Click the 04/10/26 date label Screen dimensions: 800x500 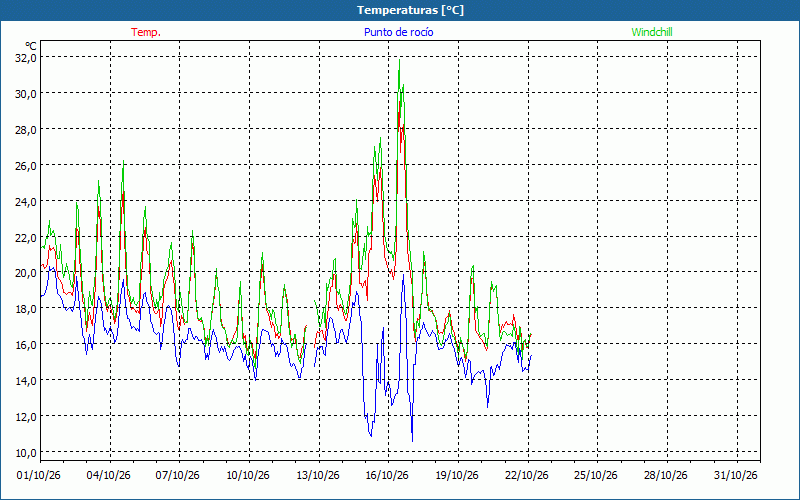pos(108,475)
